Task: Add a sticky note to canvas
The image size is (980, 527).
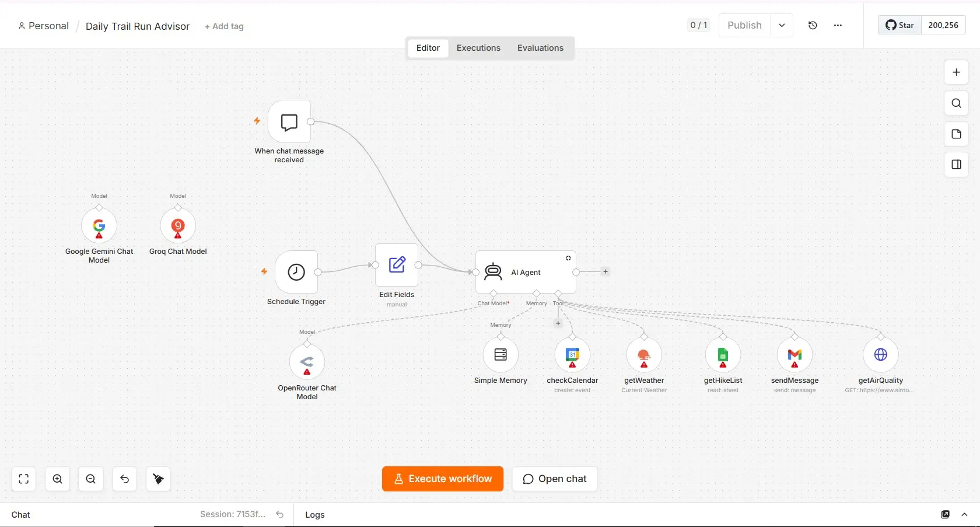Action: pos(956,134)
